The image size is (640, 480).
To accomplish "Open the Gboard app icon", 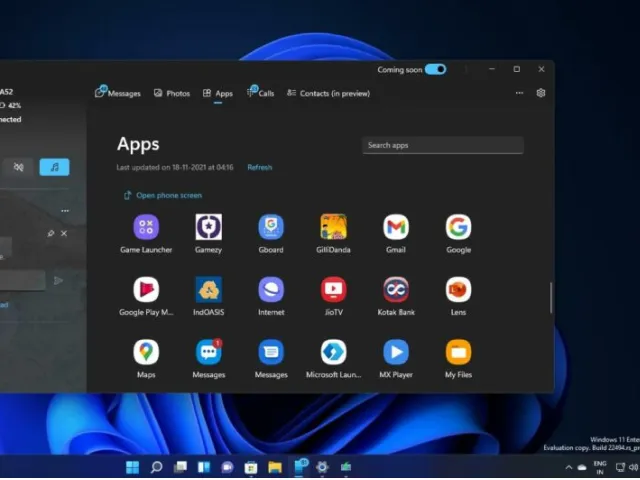I will click(271, 227).
